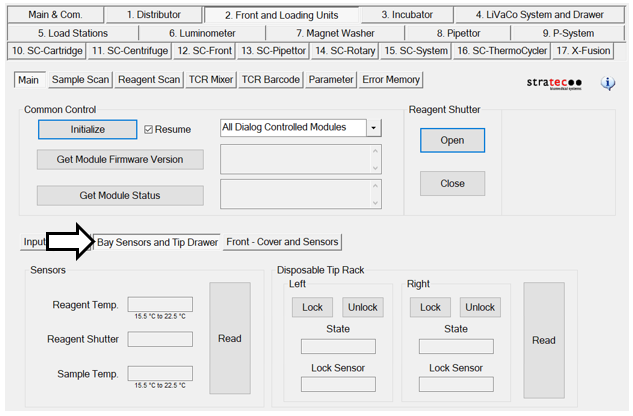The width and height of the screenshot is (633, 416).
Task: Close the Reagent Shutter
Action: coord(452,183)
